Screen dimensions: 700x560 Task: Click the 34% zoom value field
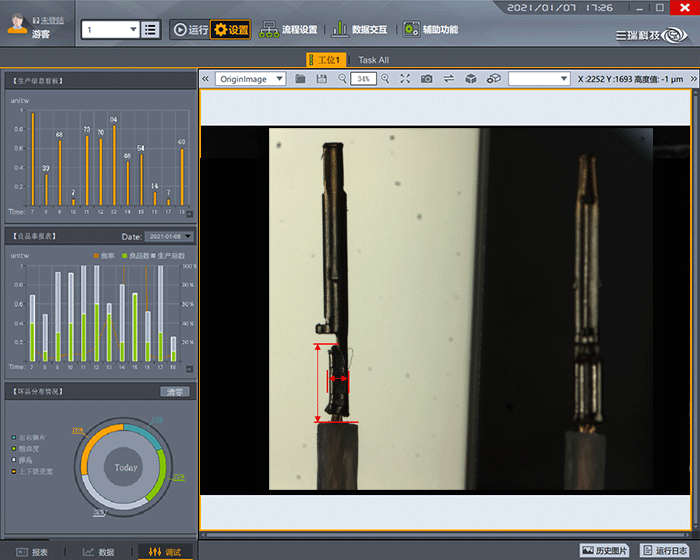[x=363, y=79]
